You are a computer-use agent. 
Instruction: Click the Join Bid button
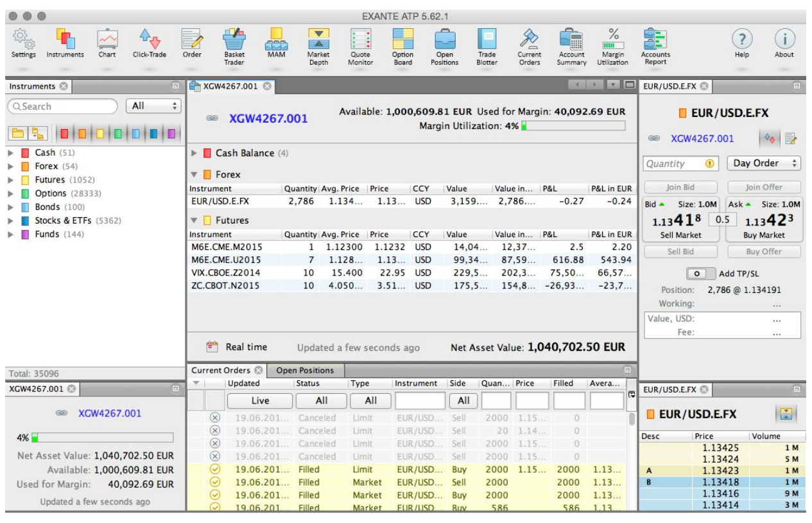coord(681,187)
